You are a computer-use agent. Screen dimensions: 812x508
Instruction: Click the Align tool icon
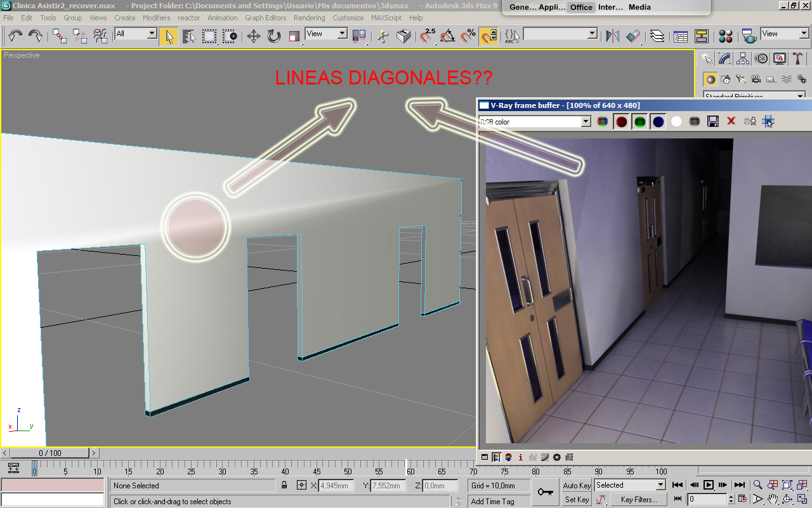click(633, 36)
